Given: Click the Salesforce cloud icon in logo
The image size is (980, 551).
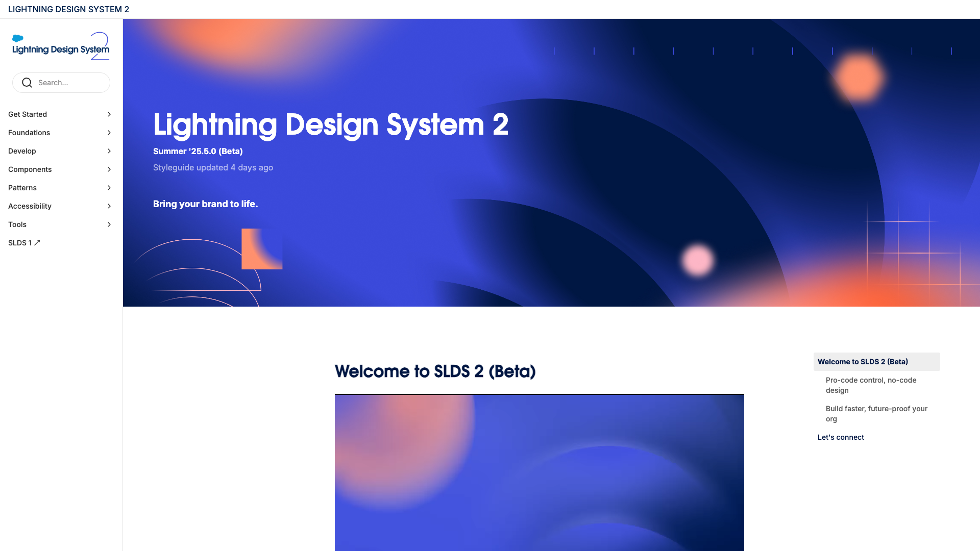Looking at the screenshot, I should point(18,38).
